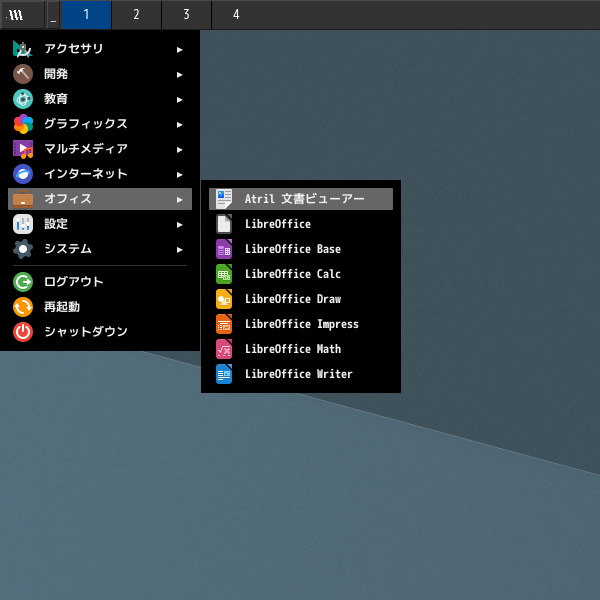Click the LibreOffice Impress icon
Screen dimensions: 600x600
coord(224,324)
